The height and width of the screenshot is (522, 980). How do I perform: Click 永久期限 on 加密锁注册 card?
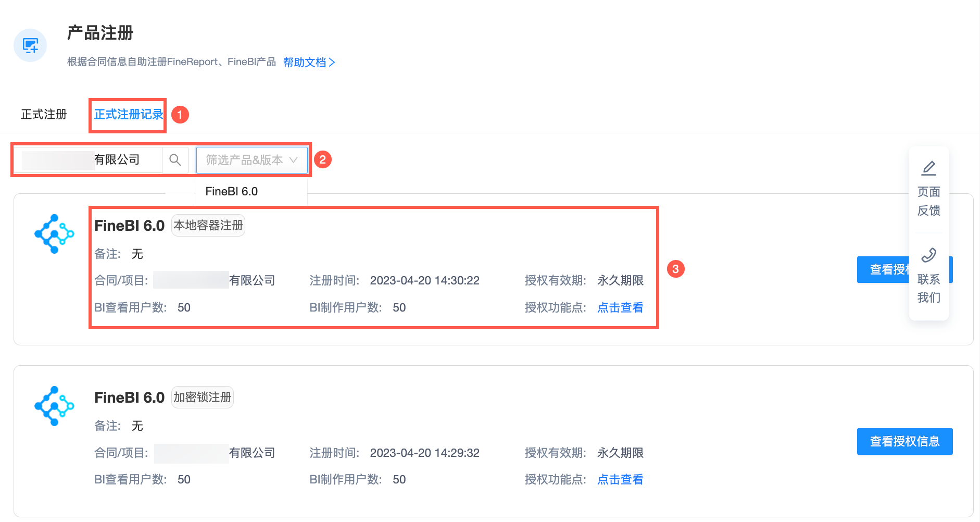[620, 453]
